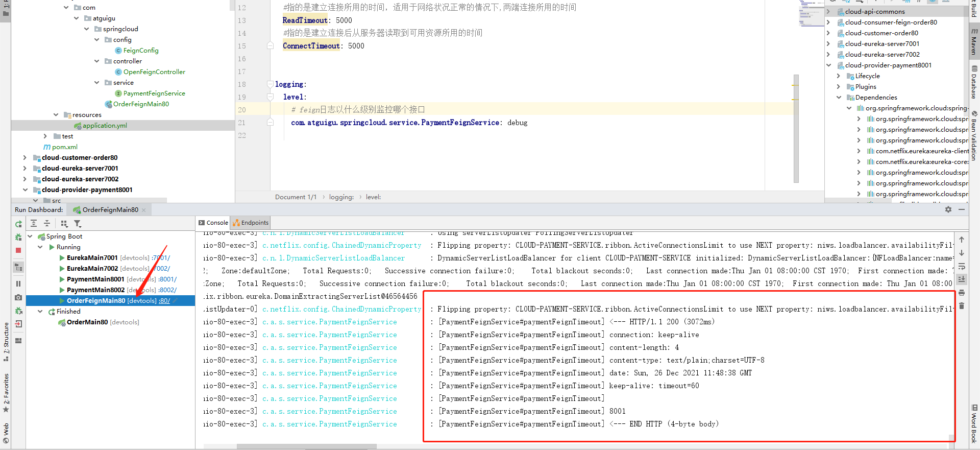Open the Run Dashboard filter dropdown

tap(78, 223)
